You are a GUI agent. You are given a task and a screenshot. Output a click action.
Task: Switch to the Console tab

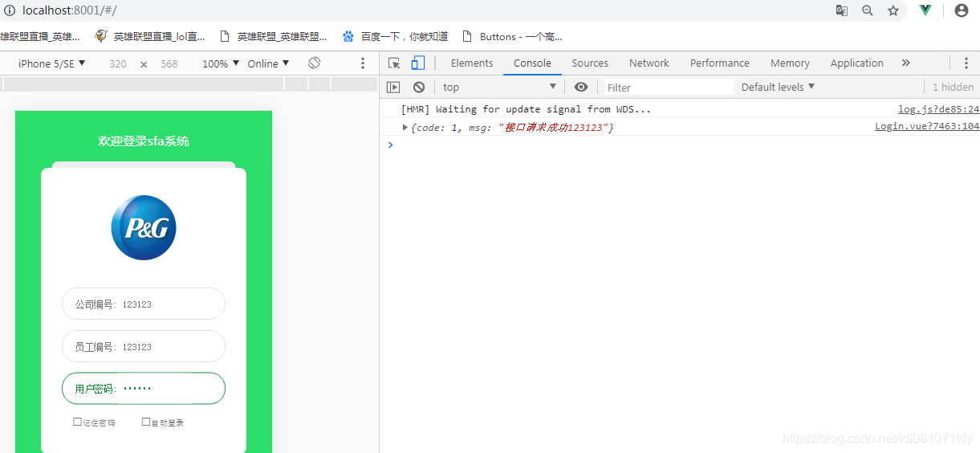[x=533, y=63]
